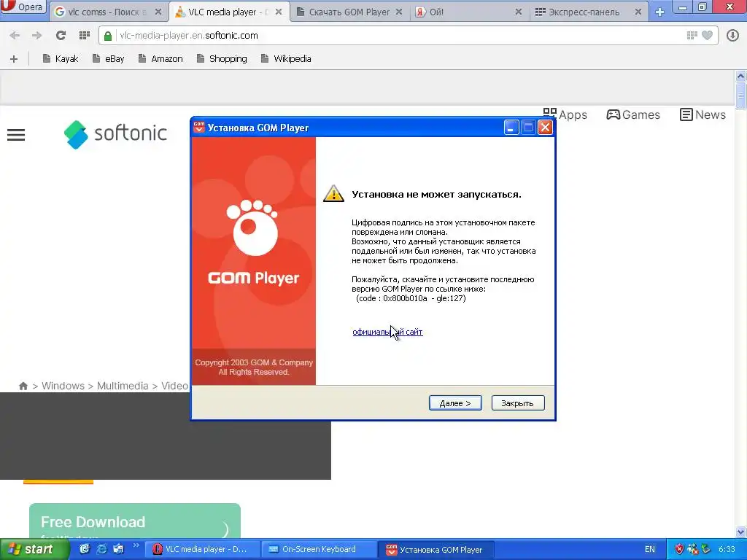This screenshot has width=747, height=560.
Task: Click the Free Download button
Action: (x=135, y=521)
